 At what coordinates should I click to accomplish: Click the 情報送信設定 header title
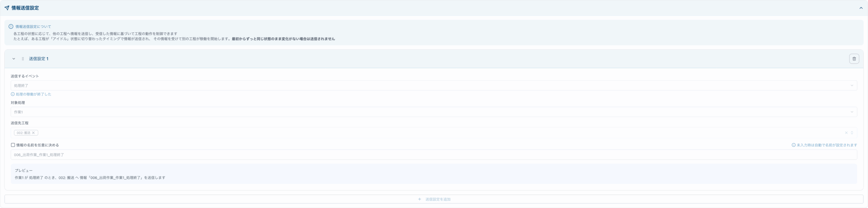tap(25, 8)
